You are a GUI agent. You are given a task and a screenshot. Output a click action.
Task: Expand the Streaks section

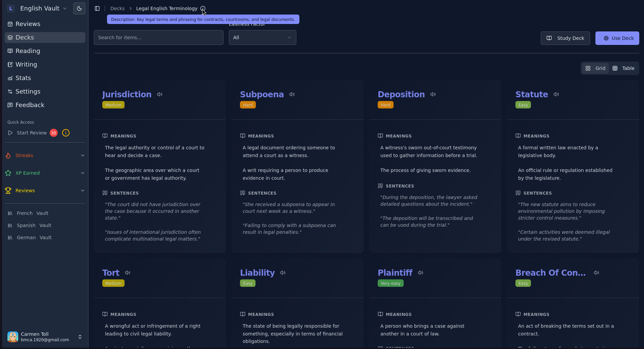[82, 155]
